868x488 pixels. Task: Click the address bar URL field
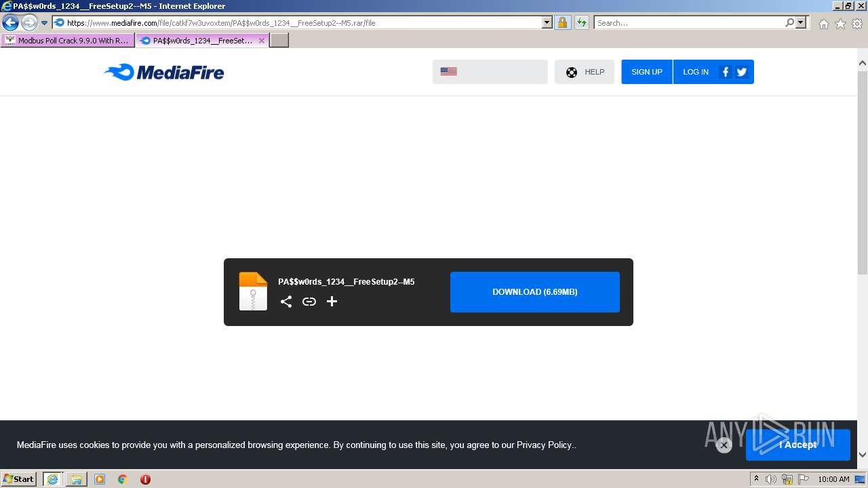click(x=302, y=23)
